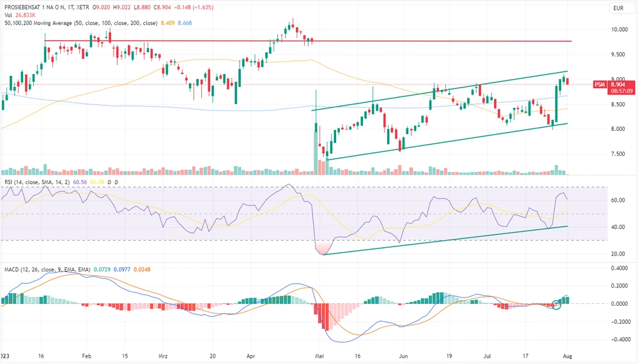639x364 pixels.
Task: Select the upper green channel trendline
Action: (447, 90)
